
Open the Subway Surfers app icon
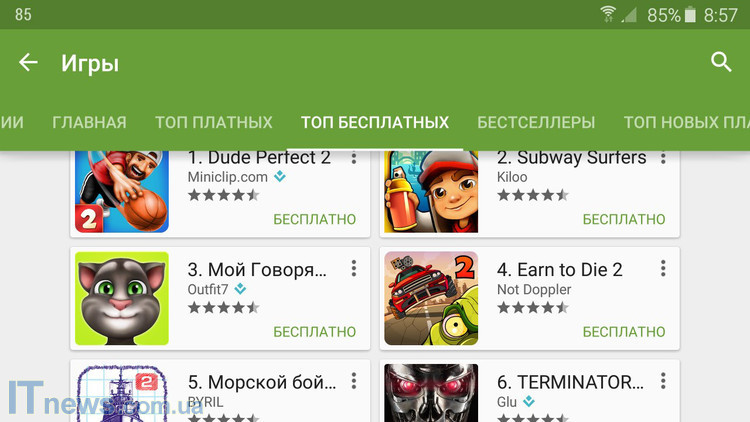click(x=431, y=192)
